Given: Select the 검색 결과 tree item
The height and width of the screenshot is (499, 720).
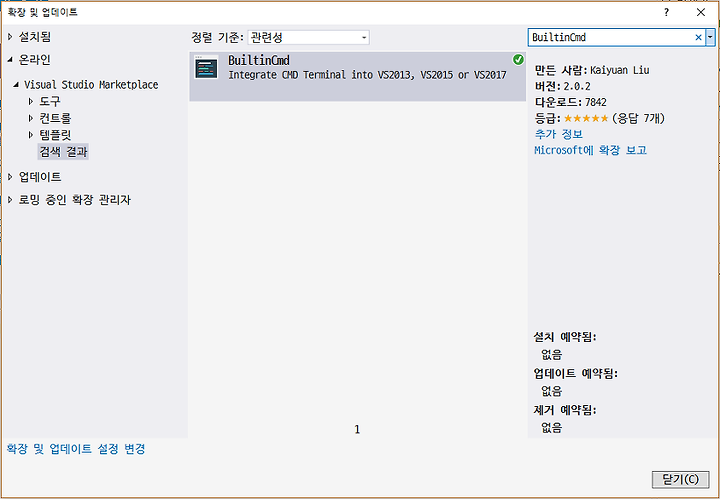Looking at the screenshot, I should pyautogui.click(x=63, y=151).
